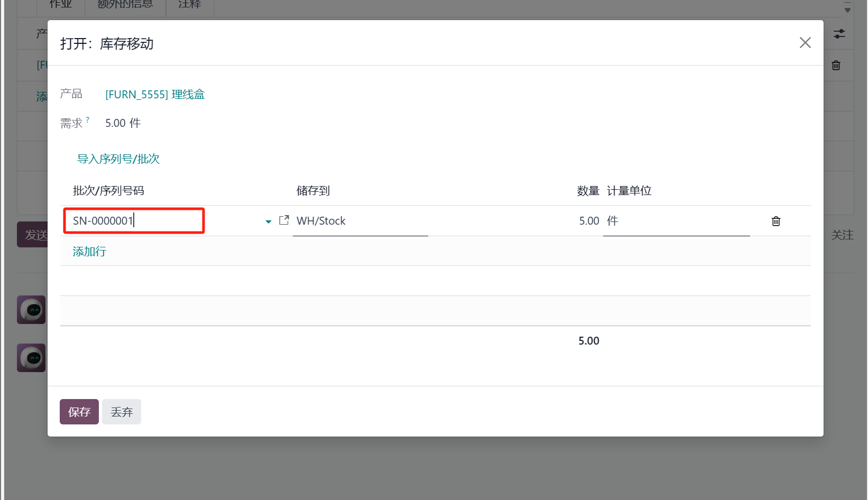Open the [FURN_5555] 理线盒 product link
The image size is (868, 500).
[x=155, y=95]
